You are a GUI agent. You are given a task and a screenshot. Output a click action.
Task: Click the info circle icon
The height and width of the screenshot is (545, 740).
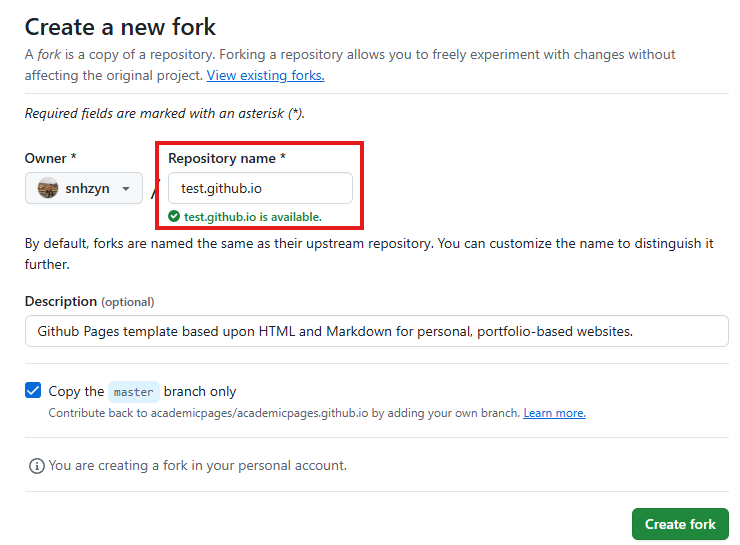click(x=36, y=466)
